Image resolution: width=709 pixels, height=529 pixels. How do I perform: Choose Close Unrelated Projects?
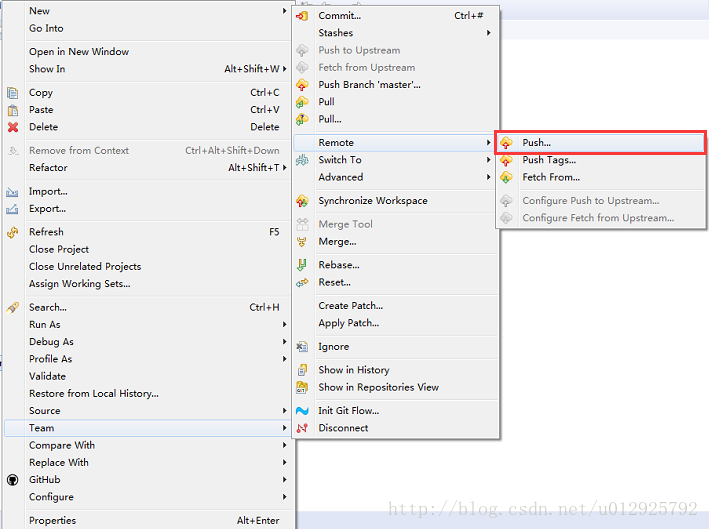[147, 267]
